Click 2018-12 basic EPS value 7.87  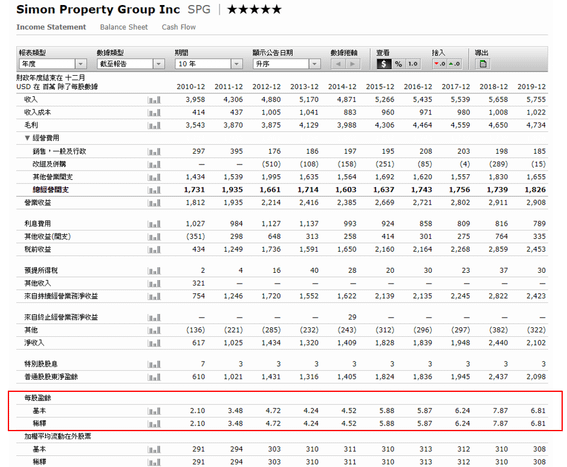(x=500, y=411)
